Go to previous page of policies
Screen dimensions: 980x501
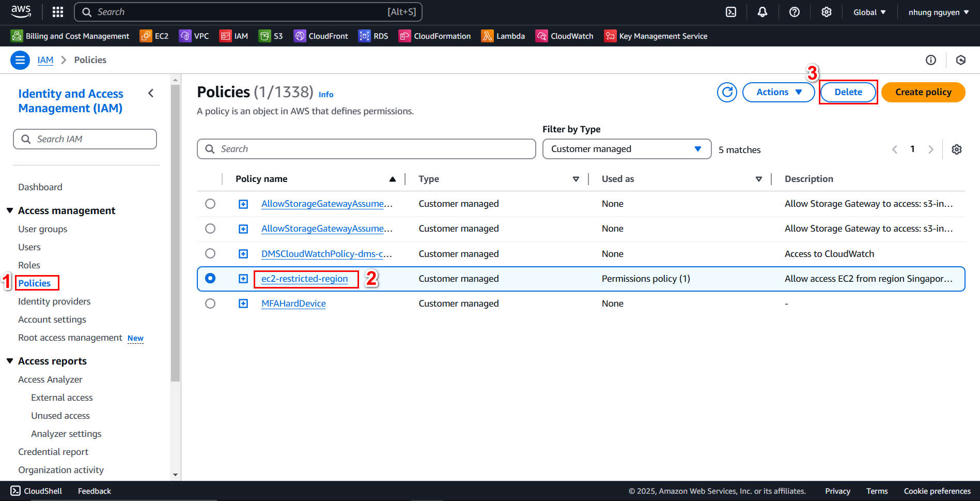[x=895, y=149]
